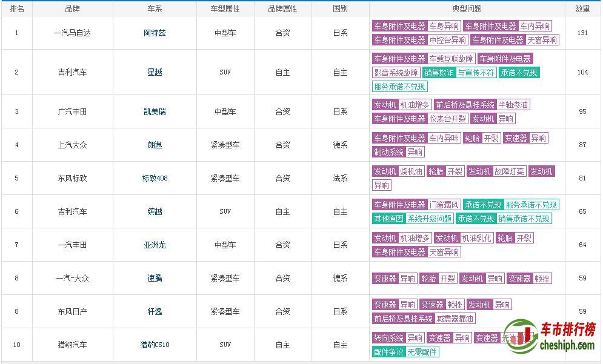Click the brand cell 一汽-大众
This screenshot has height=364, width=603.
72,278
